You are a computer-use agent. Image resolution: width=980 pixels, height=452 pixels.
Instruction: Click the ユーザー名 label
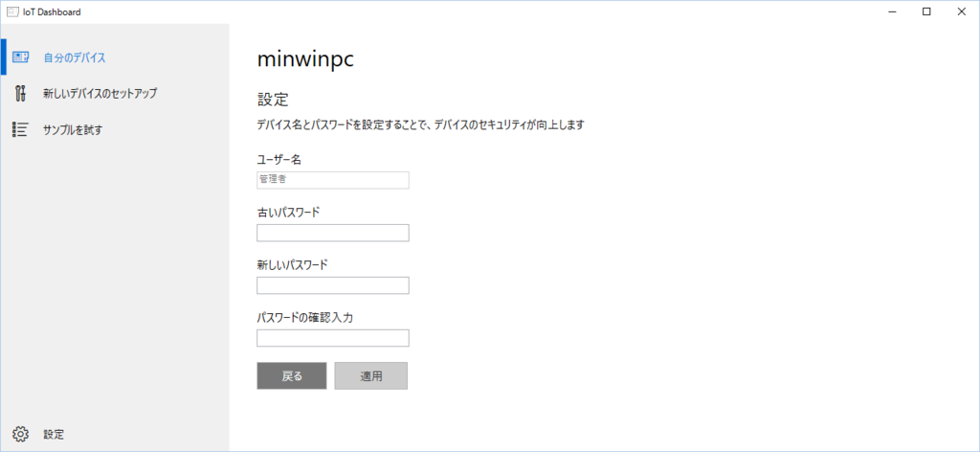pos(279,160)
